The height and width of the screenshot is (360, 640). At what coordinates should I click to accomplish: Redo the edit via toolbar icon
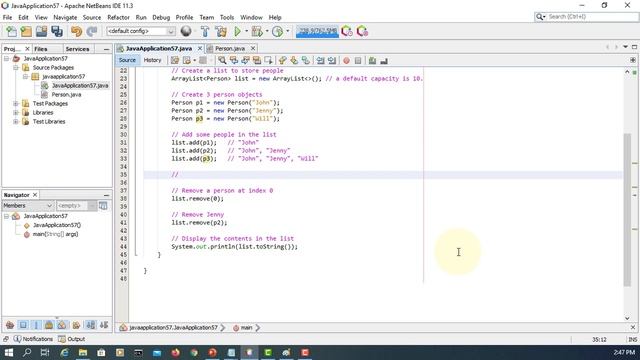(92, 31)
